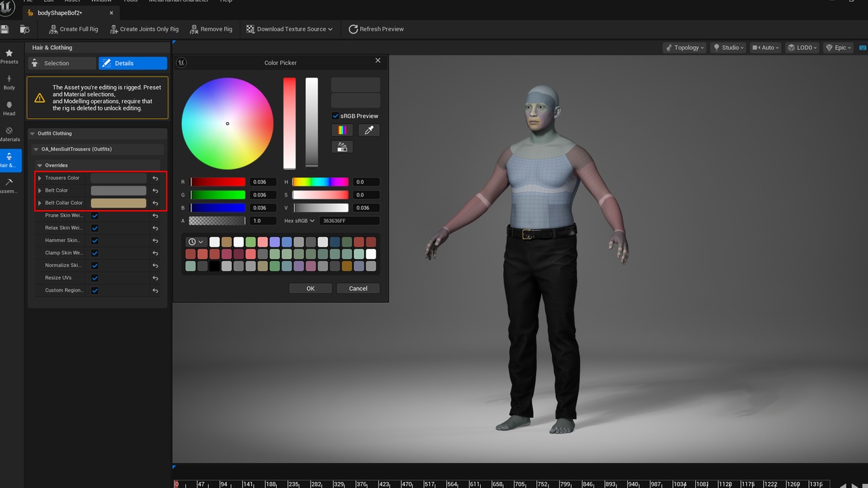Close the Color Picker dialog
Image resolution: width=868 pixels, height=488 pixels.
[378, 60]
